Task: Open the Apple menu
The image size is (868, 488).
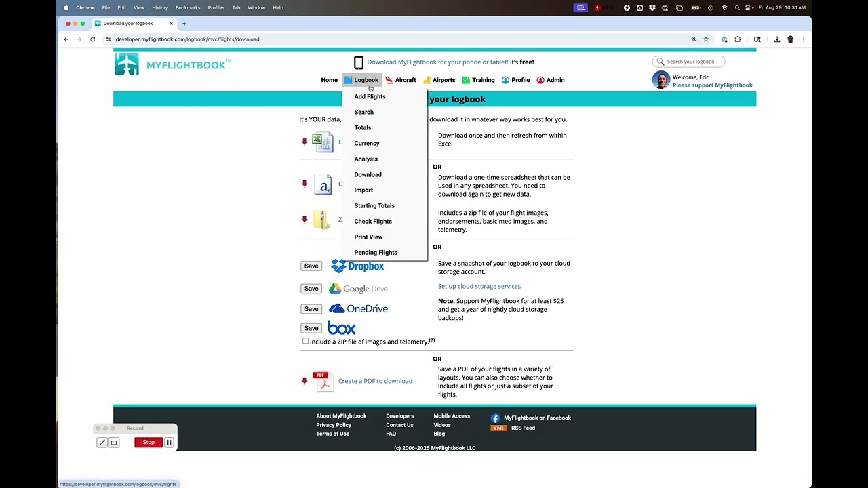Action: point(66,8)
